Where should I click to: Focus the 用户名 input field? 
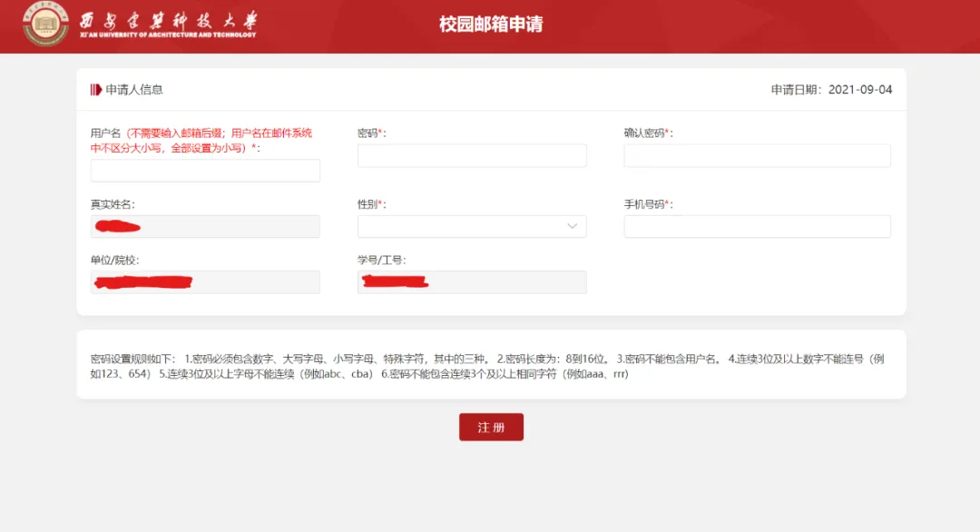[x=205, y=171]
